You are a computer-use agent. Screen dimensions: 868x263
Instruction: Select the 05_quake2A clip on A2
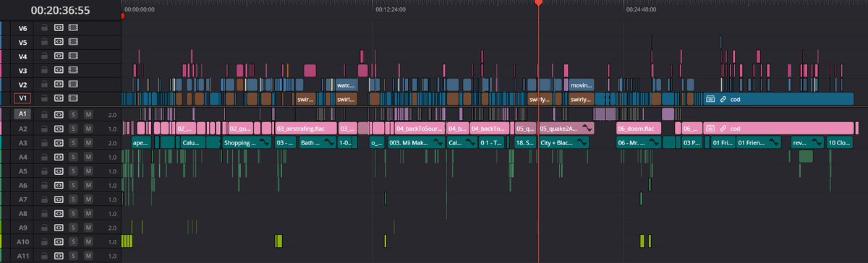pyautogui.click(x=566, y=129)
